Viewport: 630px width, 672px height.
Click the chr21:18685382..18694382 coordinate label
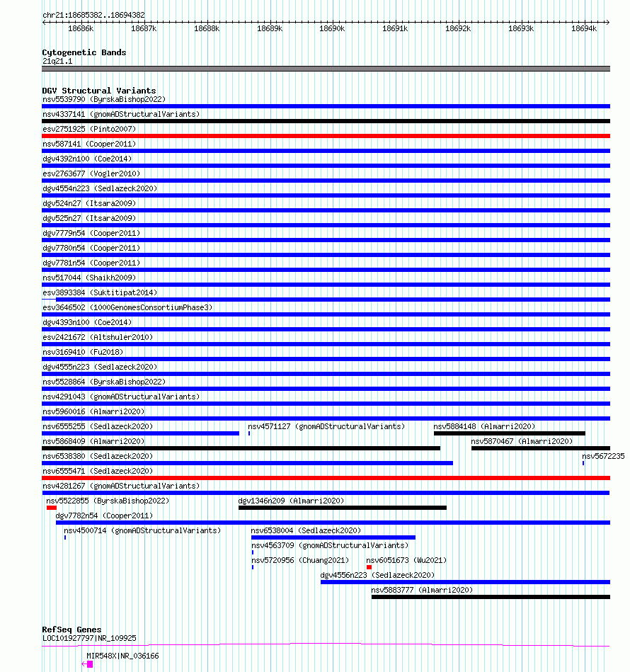[x=93, y=15]
